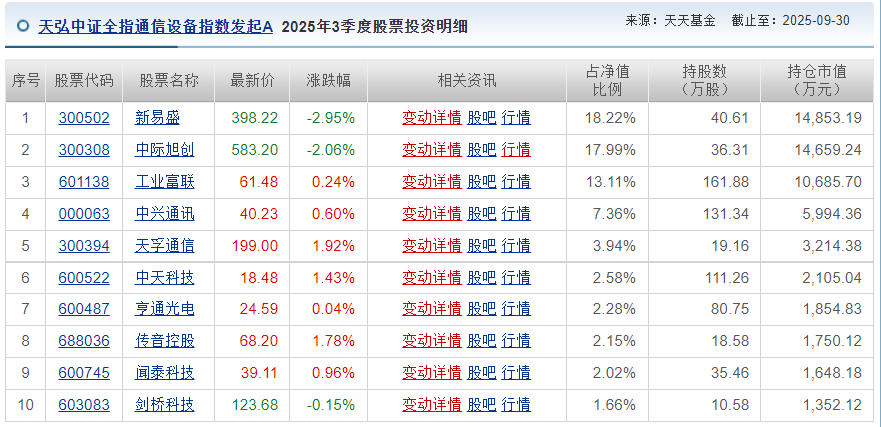This screenshot has width=881, height=427.
Task: Click the arrow icon beside the fund title
Action: [x=23, y=27]
